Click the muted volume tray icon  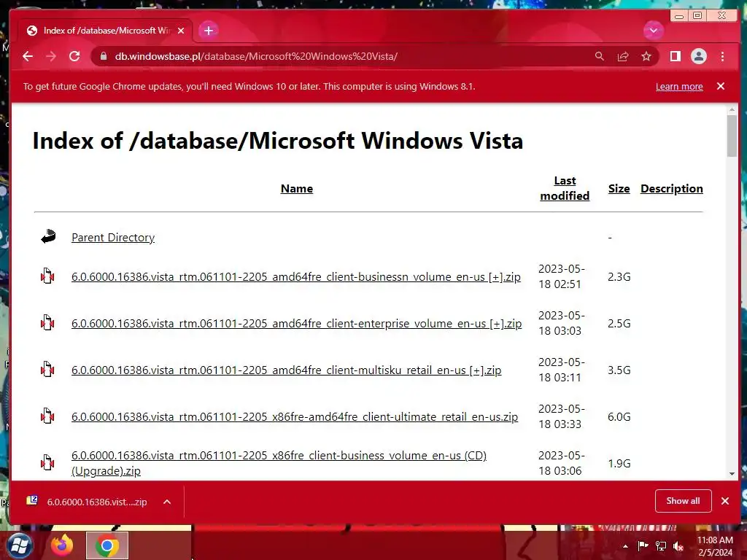click(679, 546)
